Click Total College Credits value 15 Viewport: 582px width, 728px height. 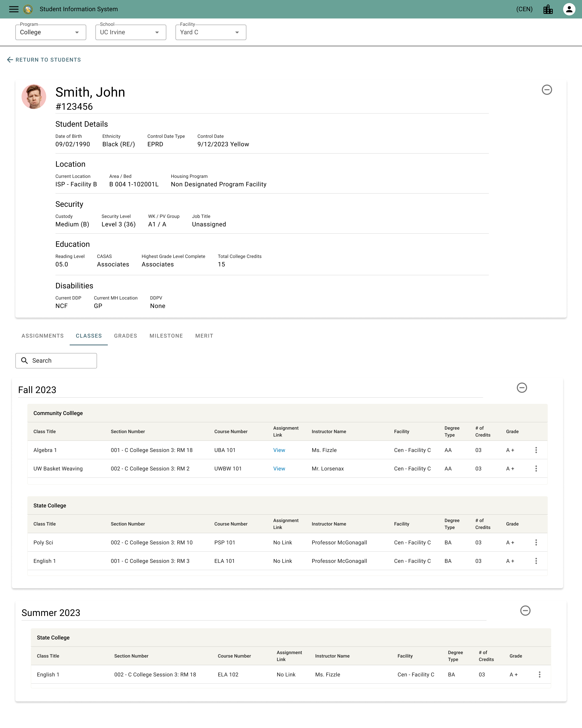pos(222,264)
